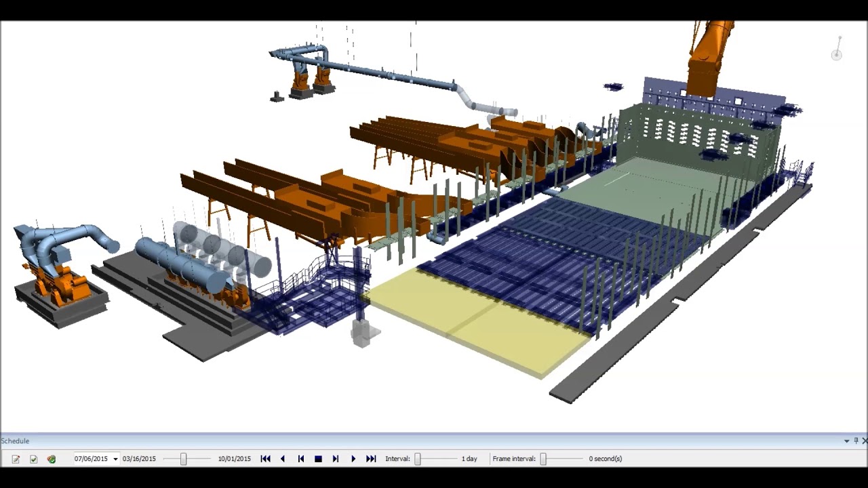Stop the schedule playback
Image resolution: width=868 pixels, height=488 pixels.
(x=318, y=459)
